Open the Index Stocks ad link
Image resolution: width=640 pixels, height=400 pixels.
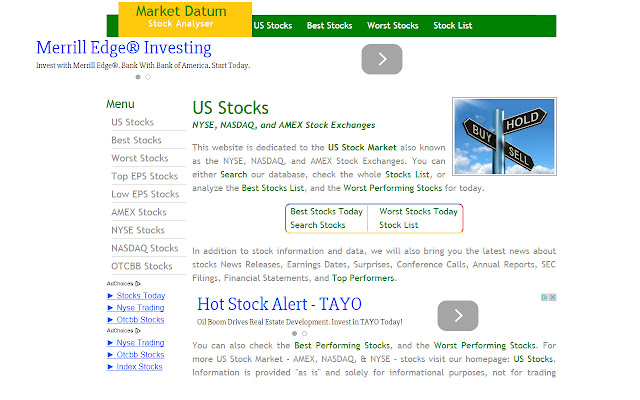[139, 367]
